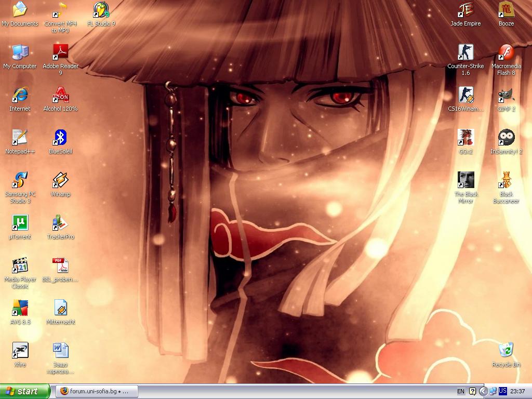The image size is (532, 399).
Task: Click the Macromedia Flash 8 icon
Action: pos(506,52)
